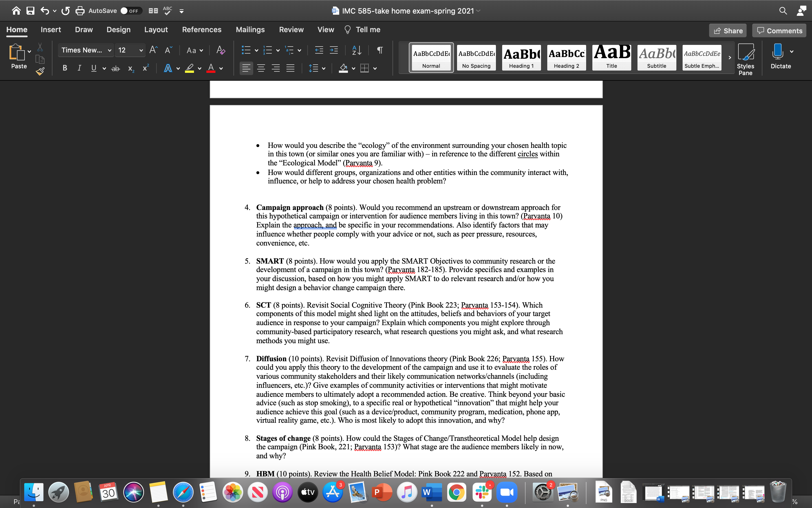This screenshot has height=508, width=812.
Task: Increase font size with the larger A icon
Action: tap(153, 50)
